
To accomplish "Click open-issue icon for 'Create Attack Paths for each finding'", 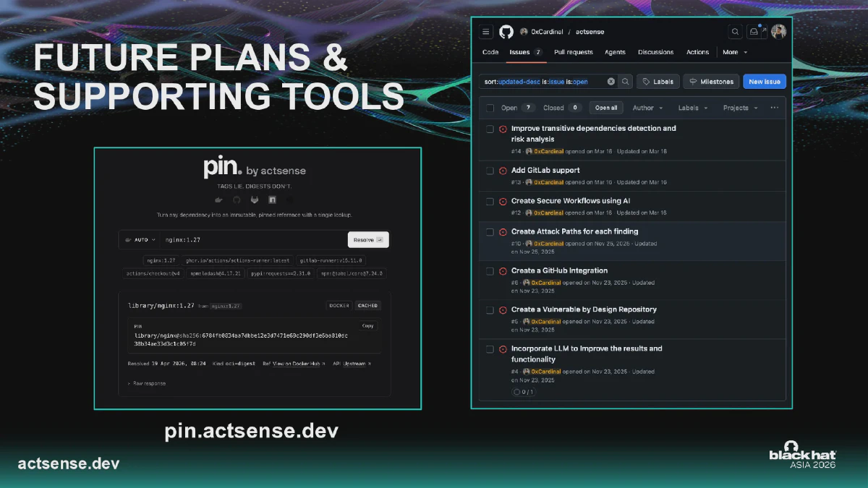I will [503, 232].
